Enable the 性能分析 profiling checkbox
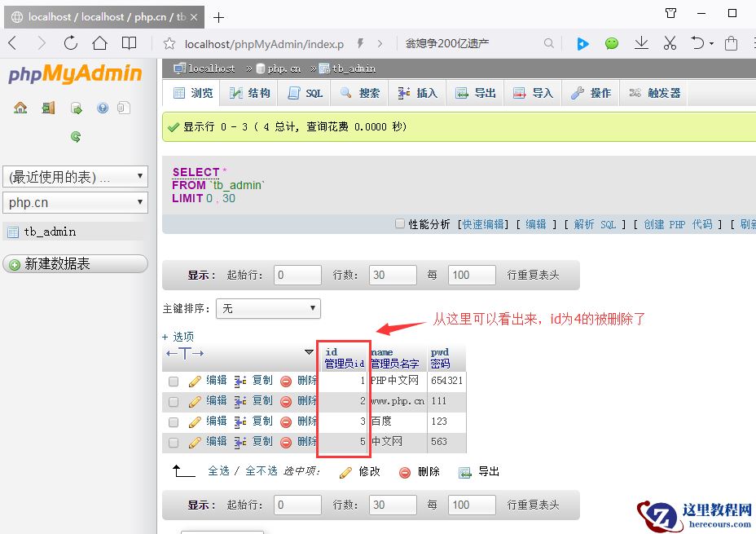Image resolution: width=756 pixels, height=534 pixels. point(399,223)
